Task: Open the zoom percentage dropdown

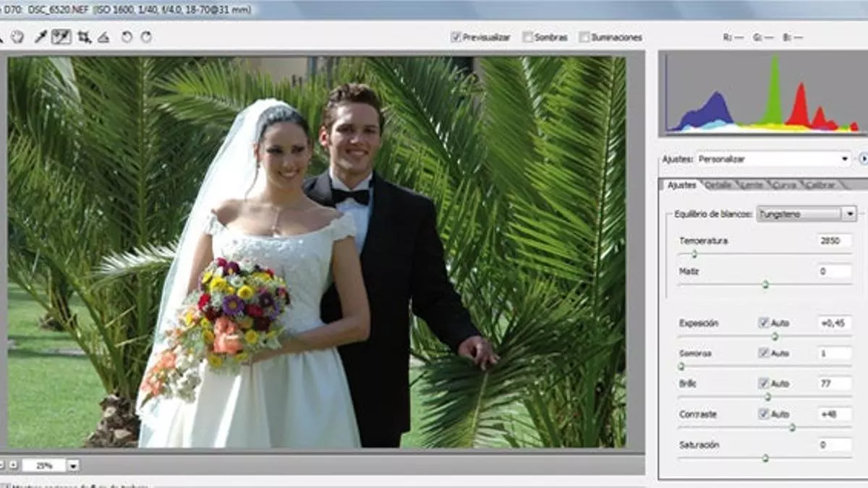Action: 73,466
